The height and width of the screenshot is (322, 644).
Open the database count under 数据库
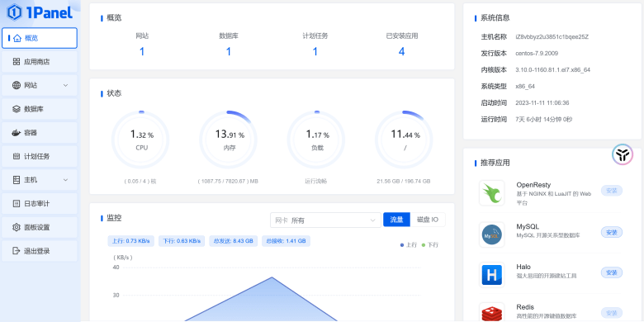[x=229, y=52]
